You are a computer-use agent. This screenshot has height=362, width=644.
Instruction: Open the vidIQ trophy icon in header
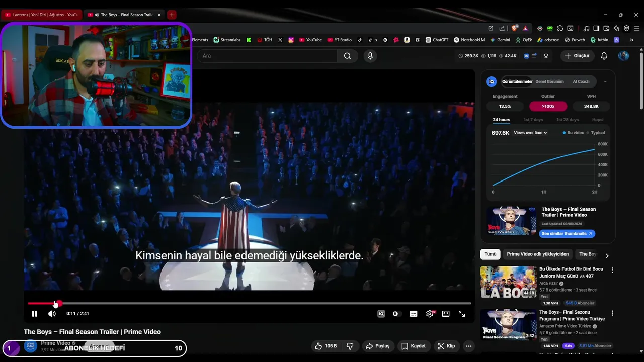coord(546,56)
